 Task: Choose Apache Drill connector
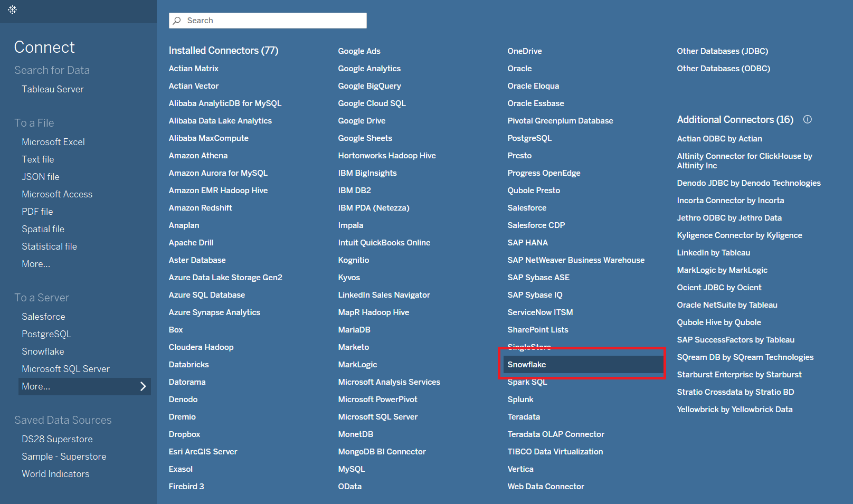tap(191, 243)
